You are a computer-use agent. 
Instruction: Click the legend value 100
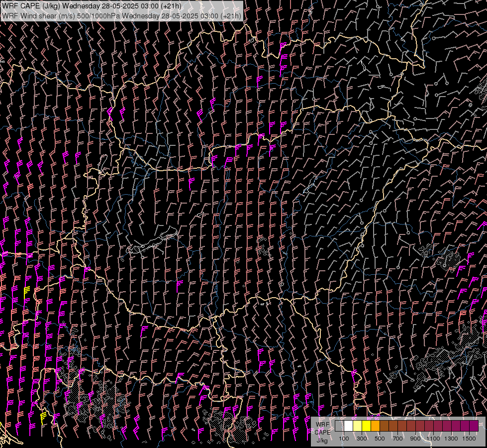(x=344, y=439)
